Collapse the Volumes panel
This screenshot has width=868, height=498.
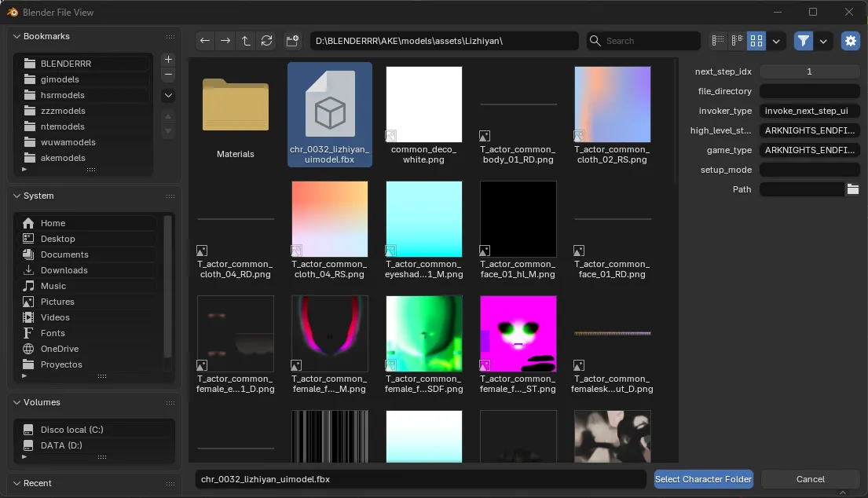click(x=16, y=402)
